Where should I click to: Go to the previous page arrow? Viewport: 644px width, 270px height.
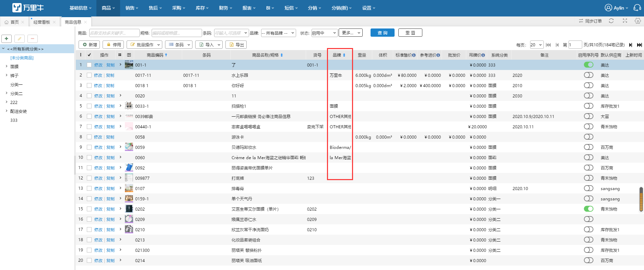(557, 45)
